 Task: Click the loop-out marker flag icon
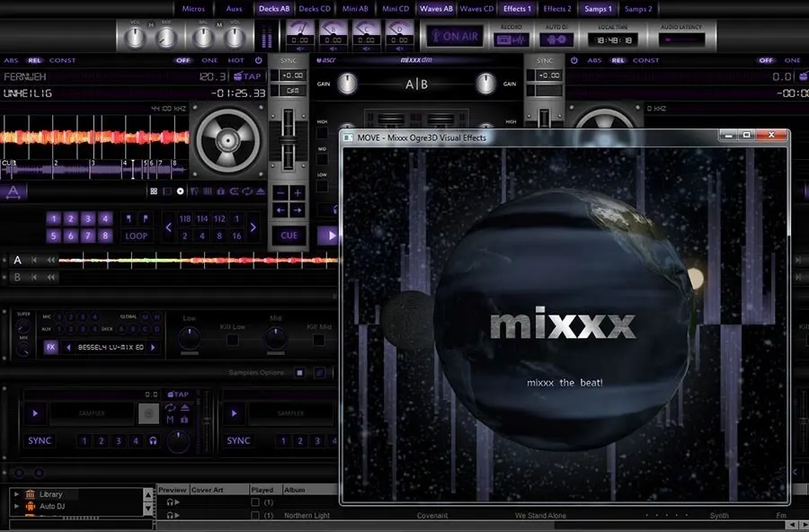pos(146,218)
